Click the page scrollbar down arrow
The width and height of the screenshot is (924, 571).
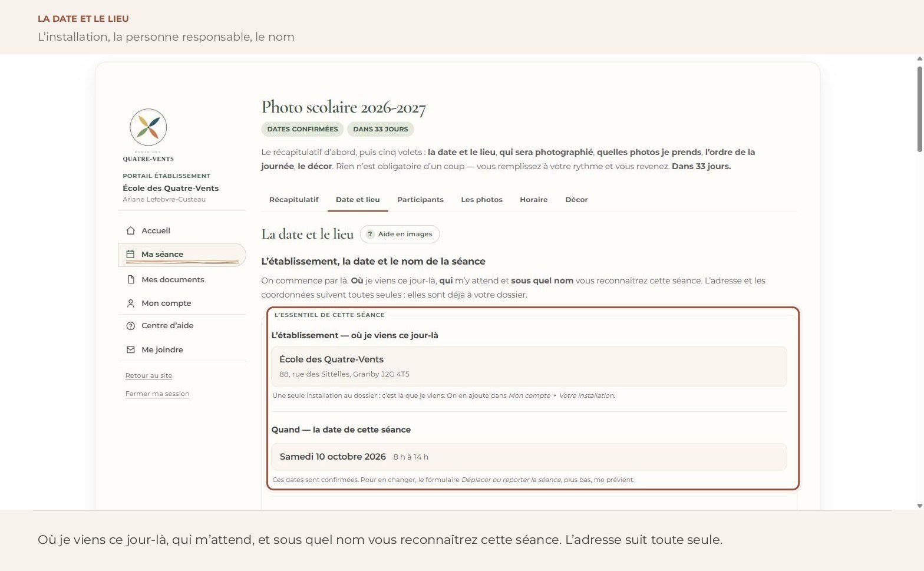coord(919,506)
